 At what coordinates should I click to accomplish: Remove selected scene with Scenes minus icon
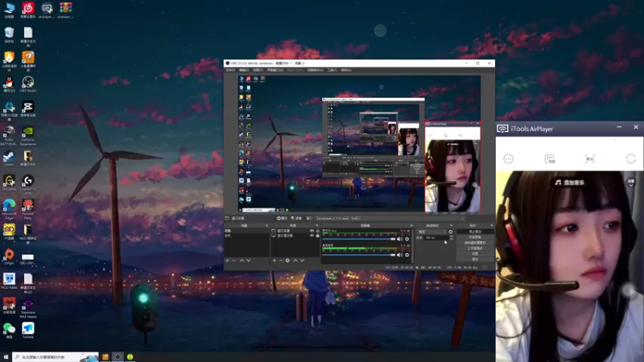(234, 261)
